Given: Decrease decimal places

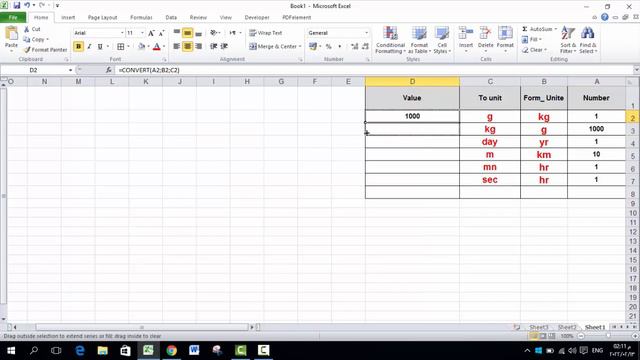Looking at the screenshot, I should pyautogui.click(x=365, y=47).
